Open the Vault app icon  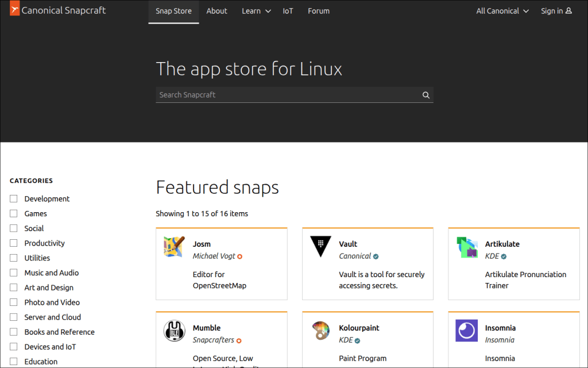[320, 247]
